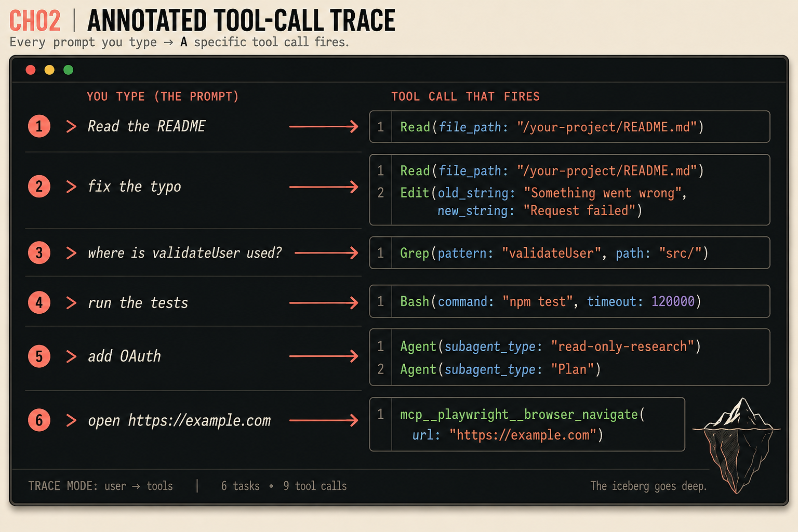Click the Read call above the Edit line
The height and width of the screenshot is (532, 798).
tap(552, 171)
